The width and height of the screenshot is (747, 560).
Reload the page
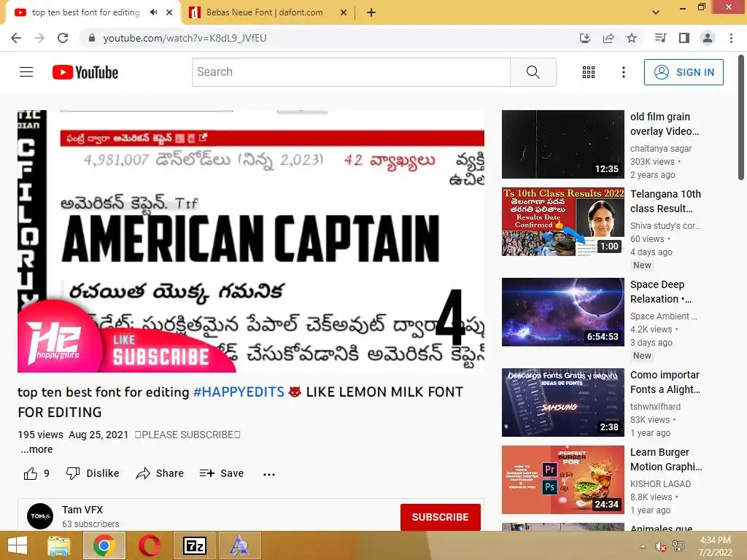[63, 38]
